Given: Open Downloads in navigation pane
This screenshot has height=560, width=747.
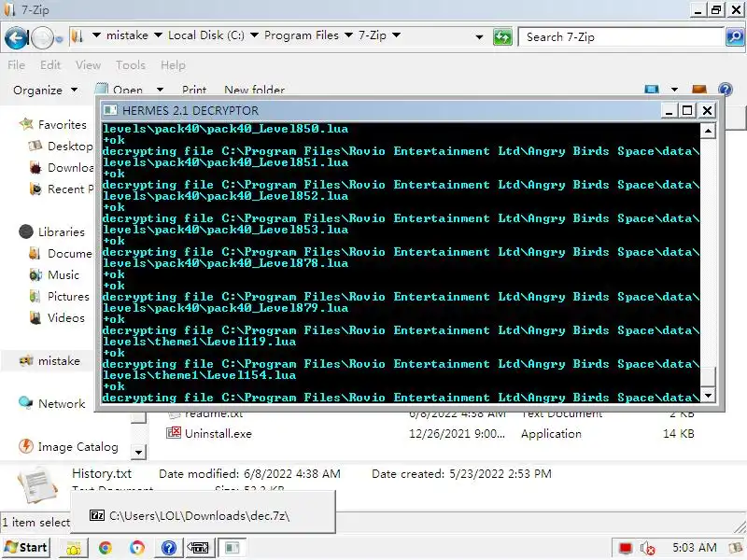Looking at the screenshot, I should point(70,168).
